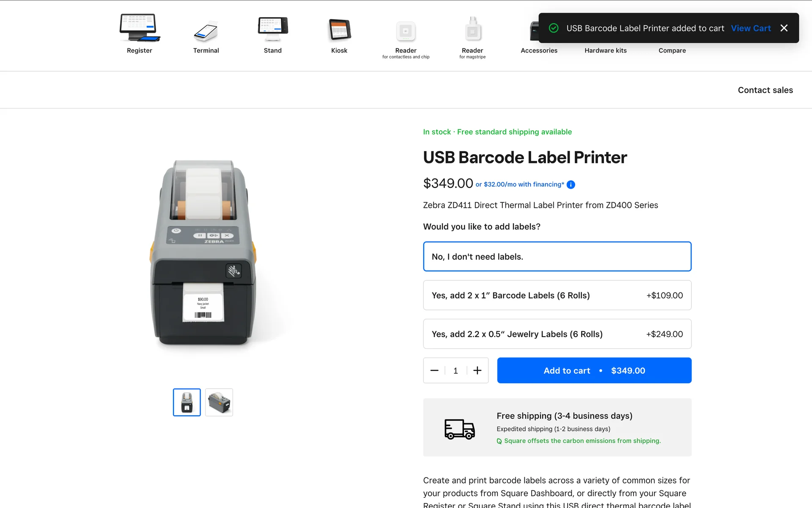This screenshot has height=508, width=812.
Task: Open the Compare menu item
Action: [672, 50]
